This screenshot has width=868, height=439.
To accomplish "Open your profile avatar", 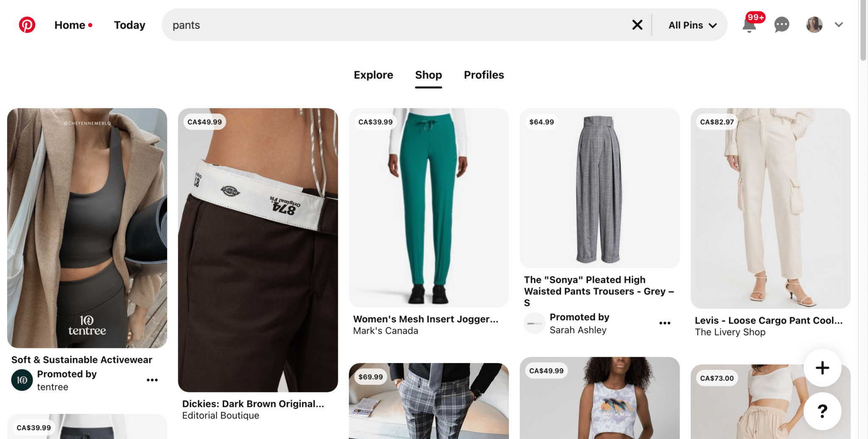I will pos(813,25).
